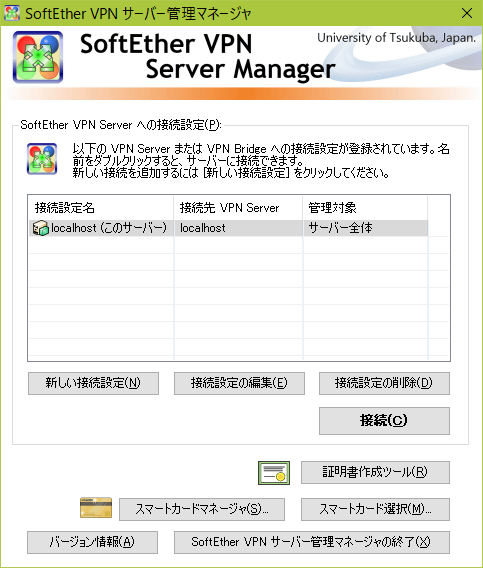Click the gold smart card icon

point(96,508)
